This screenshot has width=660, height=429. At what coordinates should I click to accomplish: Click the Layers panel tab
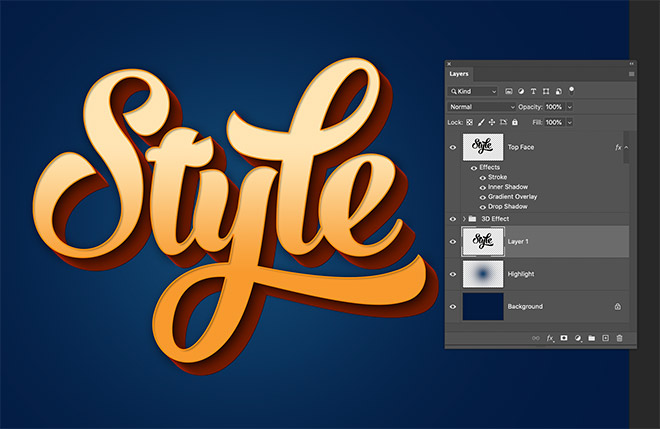[x=459, y=73]
